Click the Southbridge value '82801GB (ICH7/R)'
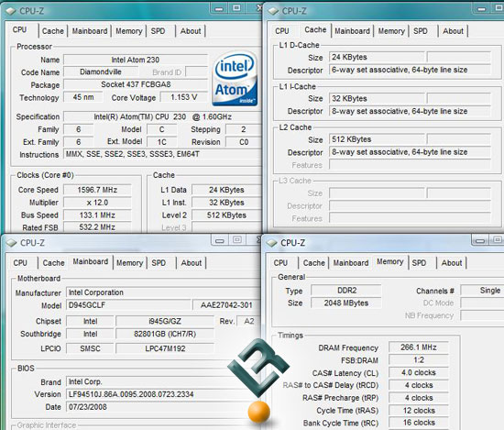 coord(165,334)
